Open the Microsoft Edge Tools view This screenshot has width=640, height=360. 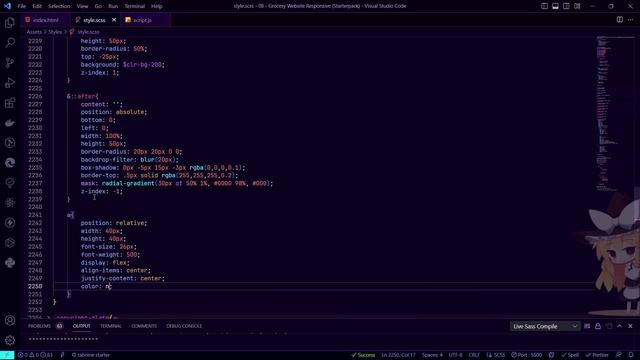click(10, 163)
